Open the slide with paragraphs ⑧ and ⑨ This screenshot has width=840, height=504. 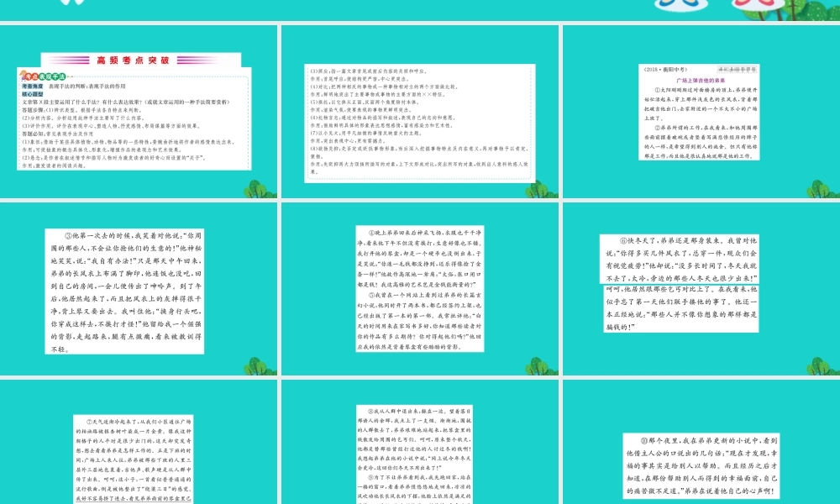click(420, 442)
